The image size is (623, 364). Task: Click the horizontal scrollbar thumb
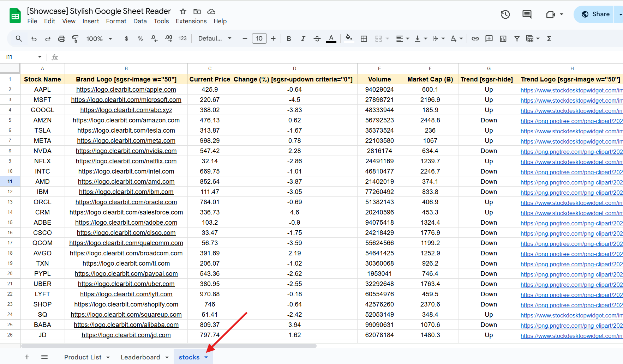click(169, 346)
